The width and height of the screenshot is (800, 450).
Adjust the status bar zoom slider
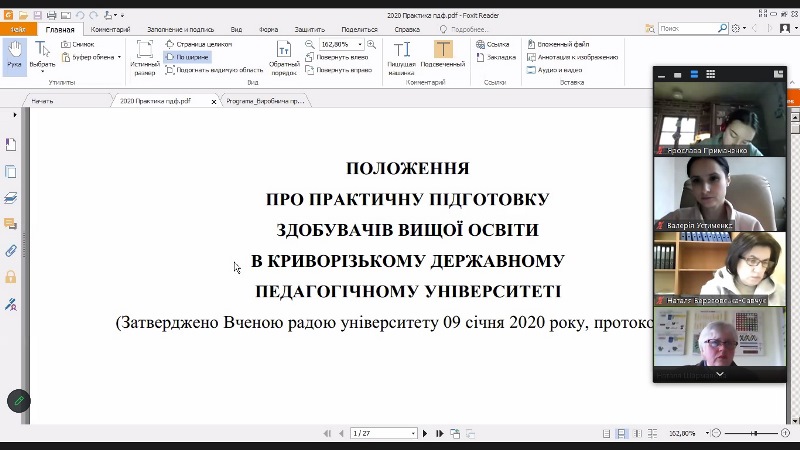(754, 433)
